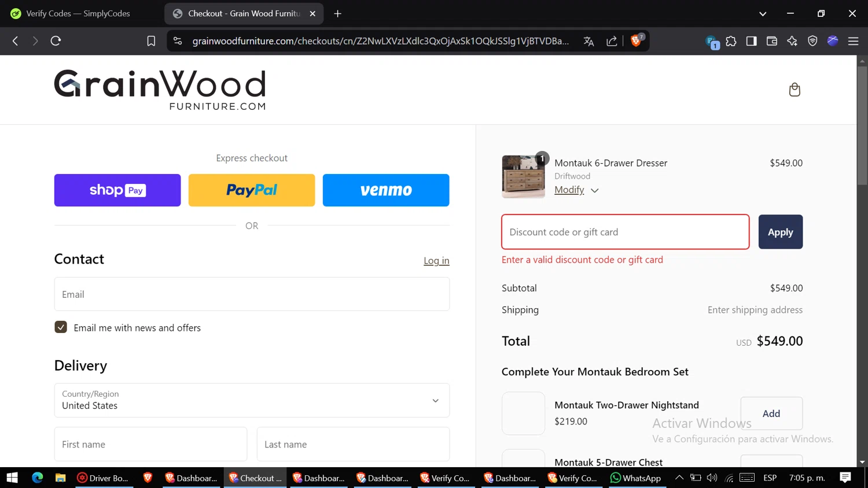Image resolution: width=868 pixels, height=488 pixels.
Task: Click the Brave Rewards/extension badge icon
Action: 712,42
